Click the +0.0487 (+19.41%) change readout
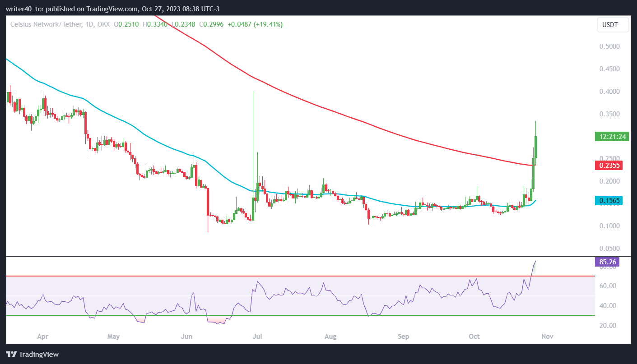The height and width of the screenshot is (364, 637). pyautogui.click(x=255, y=24)
